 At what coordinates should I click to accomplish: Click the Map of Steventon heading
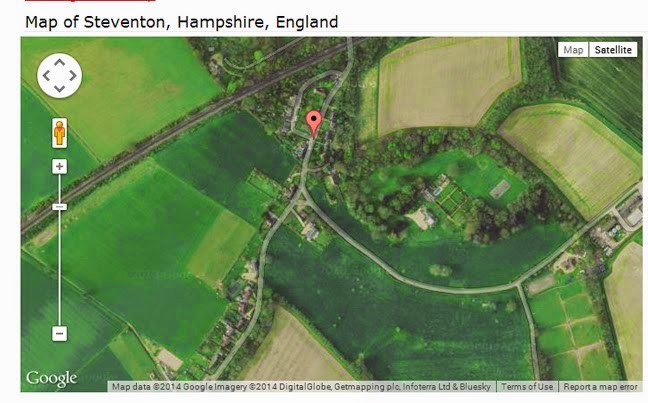tap(181, 22)
